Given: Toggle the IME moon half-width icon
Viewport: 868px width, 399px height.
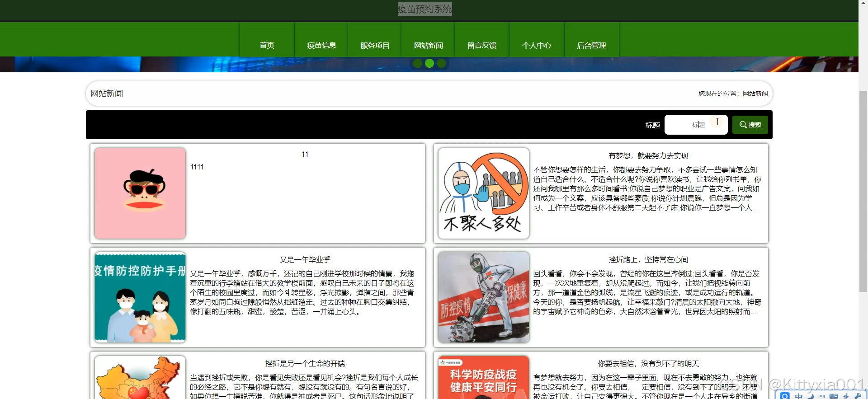Looking at the screenshot, I should (x=811, y=396).
